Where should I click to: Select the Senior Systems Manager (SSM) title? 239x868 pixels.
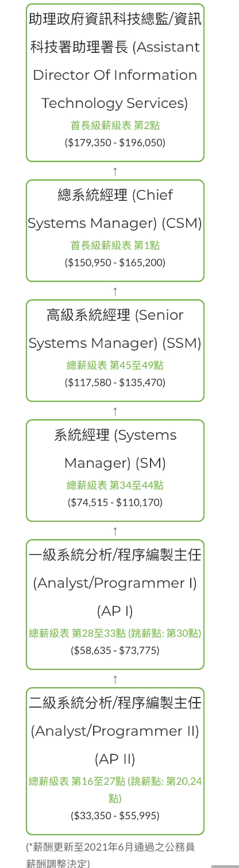click(115, 329)
